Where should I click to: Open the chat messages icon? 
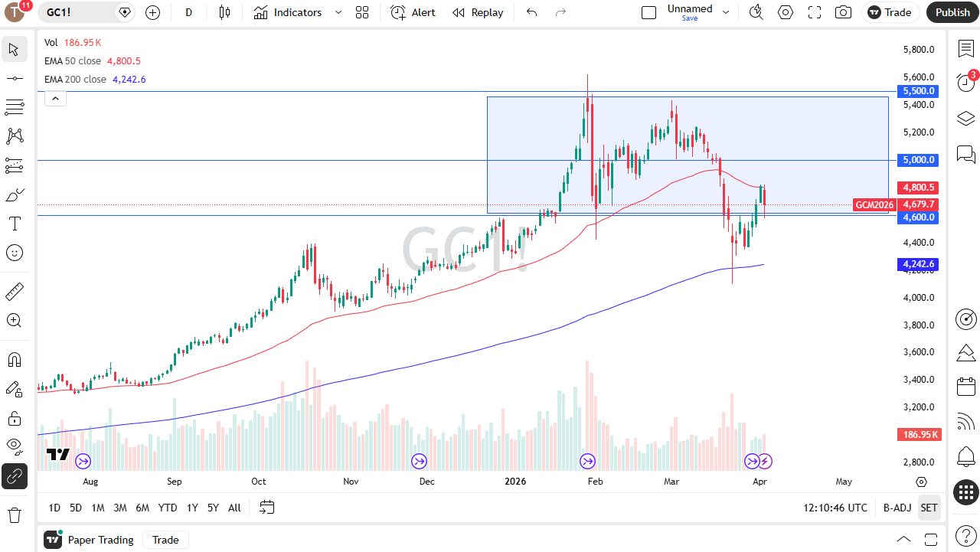[966, 155]
